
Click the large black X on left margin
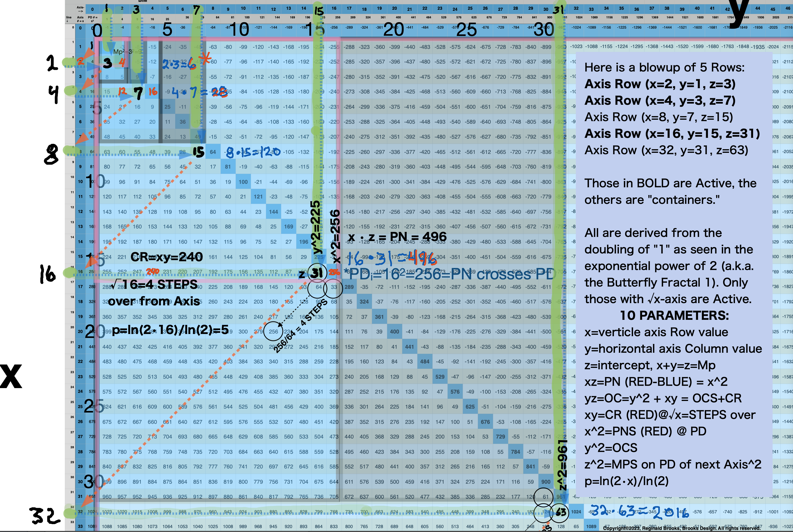[11, 376]
